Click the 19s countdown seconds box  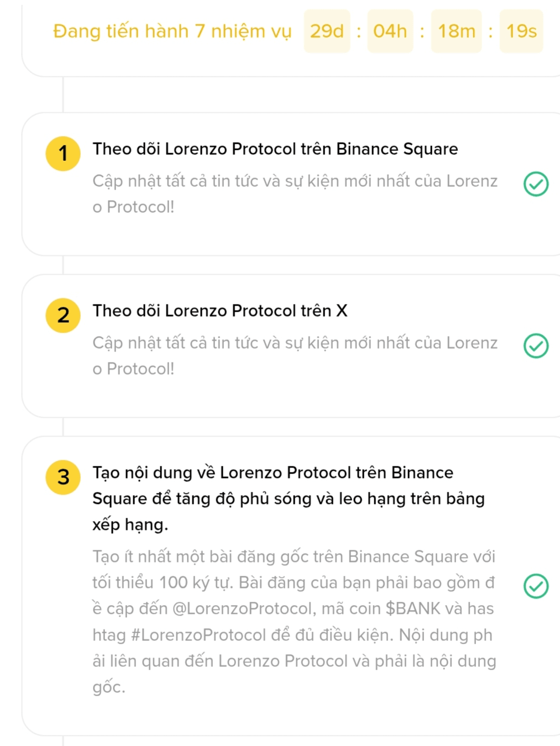521,31
